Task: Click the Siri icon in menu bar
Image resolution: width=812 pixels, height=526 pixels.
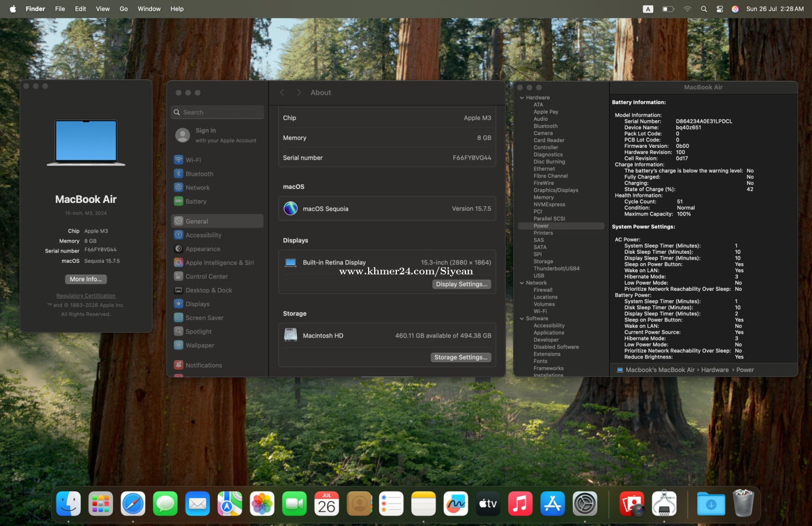Action: tap(735, 9)
